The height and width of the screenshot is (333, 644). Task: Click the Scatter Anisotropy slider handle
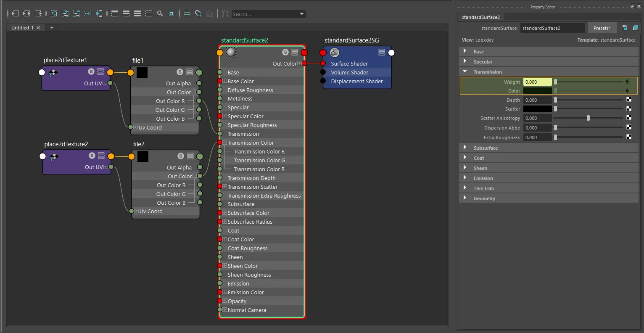(588, 118)
